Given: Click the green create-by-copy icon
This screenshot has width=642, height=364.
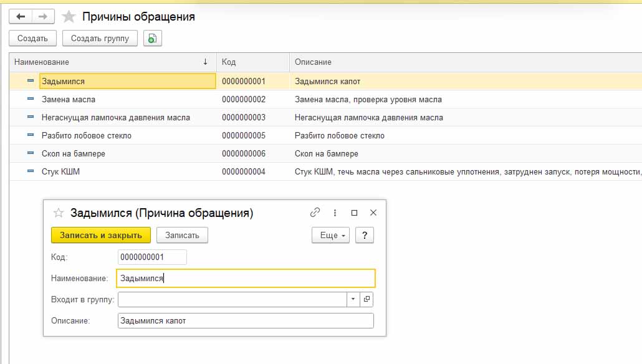Looking at the screenshot, I should point(152,39).
